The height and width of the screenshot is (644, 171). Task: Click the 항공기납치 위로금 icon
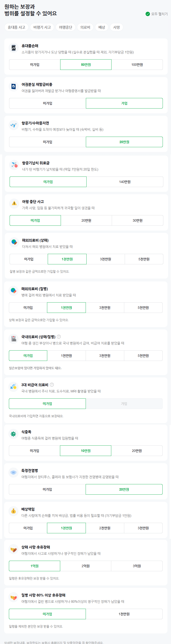click(x=14, y=165)
